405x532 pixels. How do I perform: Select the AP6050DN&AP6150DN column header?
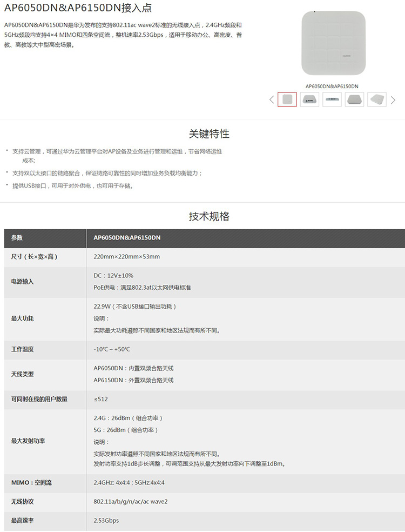246,238
